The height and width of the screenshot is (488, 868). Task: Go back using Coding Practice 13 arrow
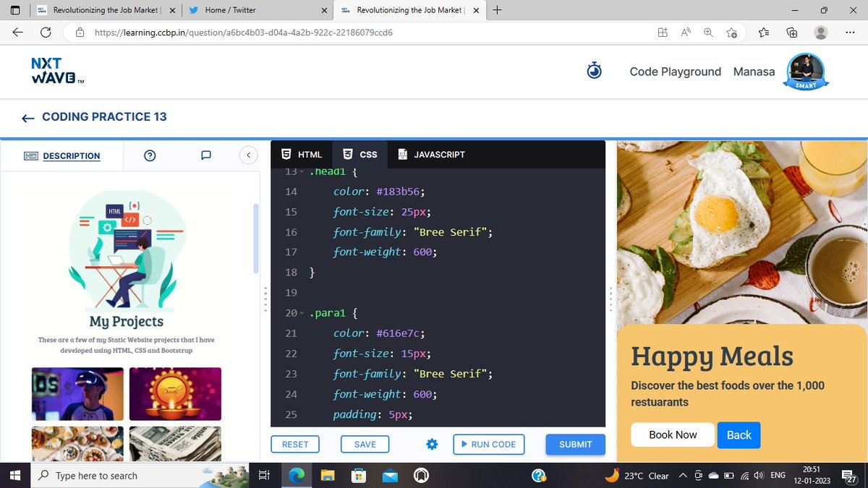click(27, 118)
